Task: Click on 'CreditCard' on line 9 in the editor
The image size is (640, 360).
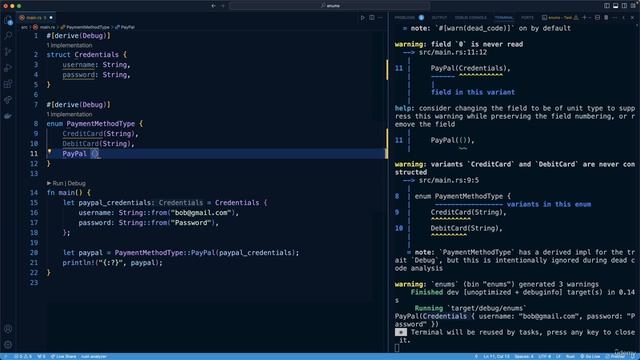Action: pos(82,133)
